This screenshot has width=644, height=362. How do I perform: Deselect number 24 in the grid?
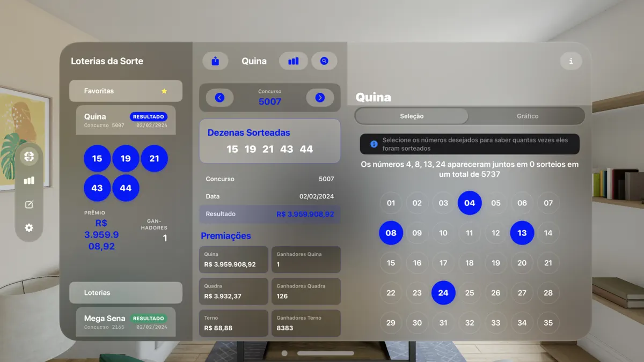(x=443, y=293)
